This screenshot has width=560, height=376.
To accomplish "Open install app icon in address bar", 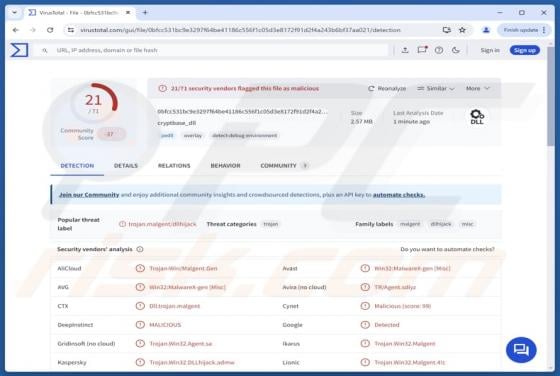I will pyautogui.click(x=446, y=30).
